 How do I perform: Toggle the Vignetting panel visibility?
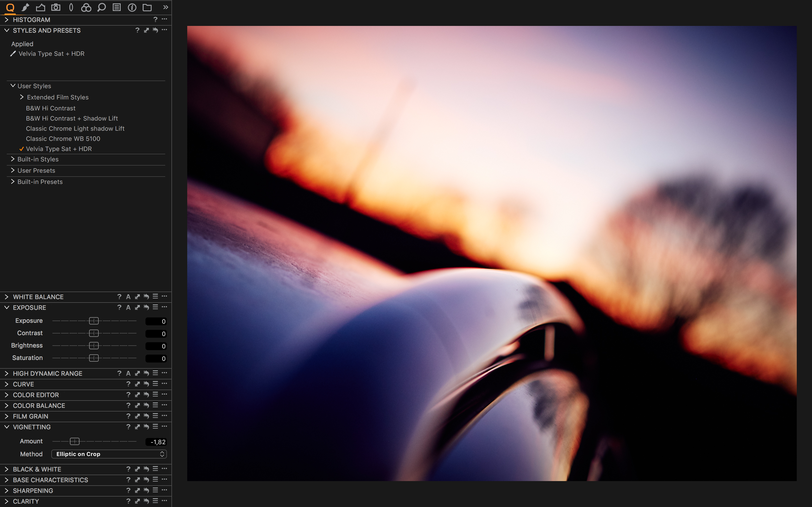click(6, 426)
